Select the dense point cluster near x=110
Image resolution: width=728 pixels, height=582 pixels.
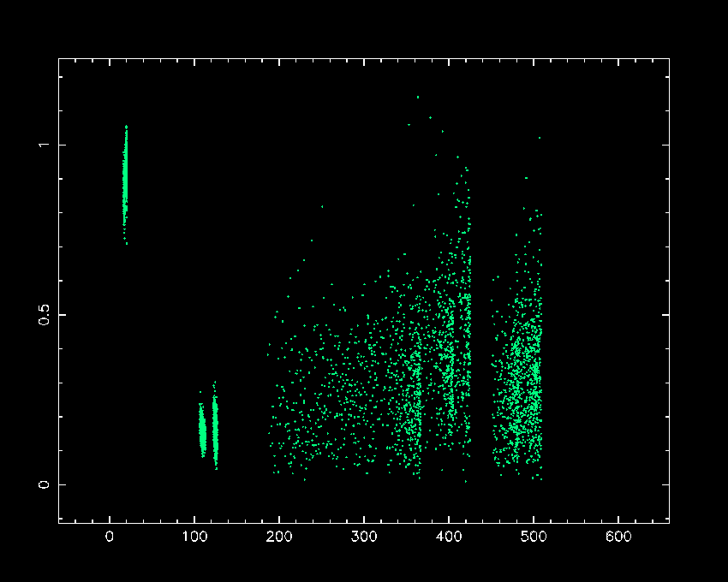pyautogui.click(x=202, y=429)
